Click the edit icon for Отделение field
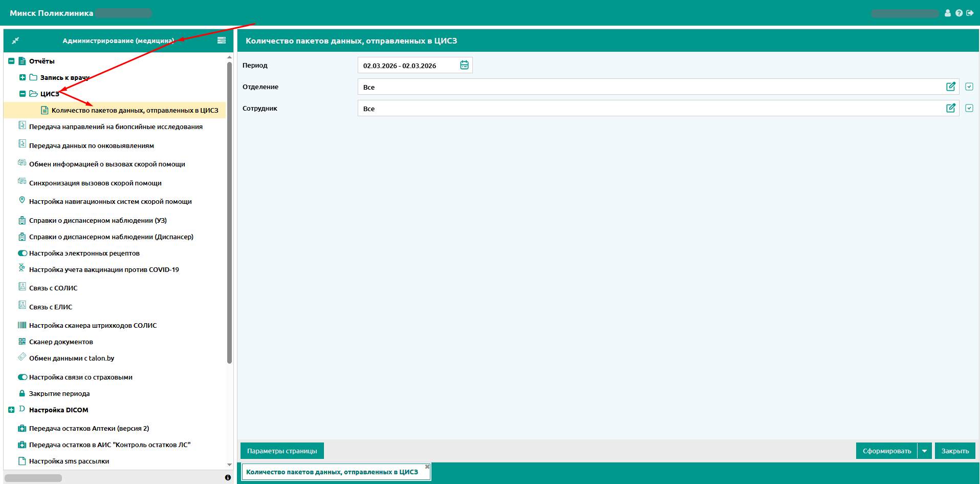Image resolution: width=980 pixels, height=484 pixels. (951, 87)
